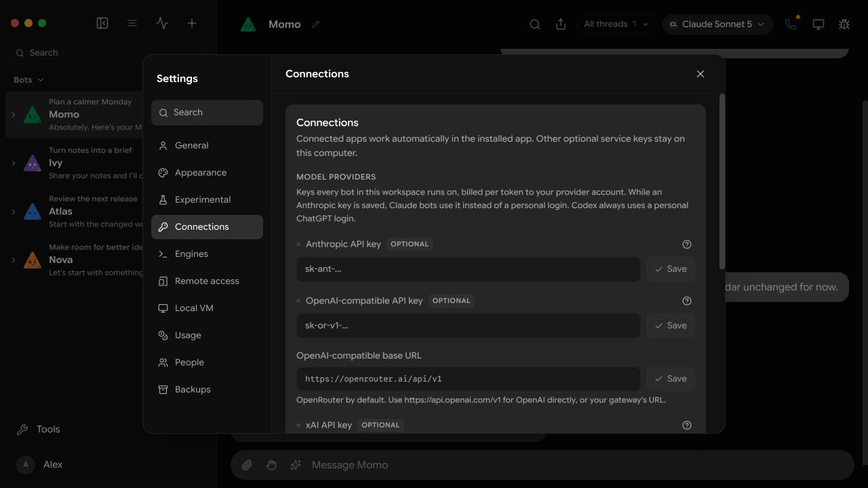Close the Settings dialog

pyautogui.click(x=701, y=74)
